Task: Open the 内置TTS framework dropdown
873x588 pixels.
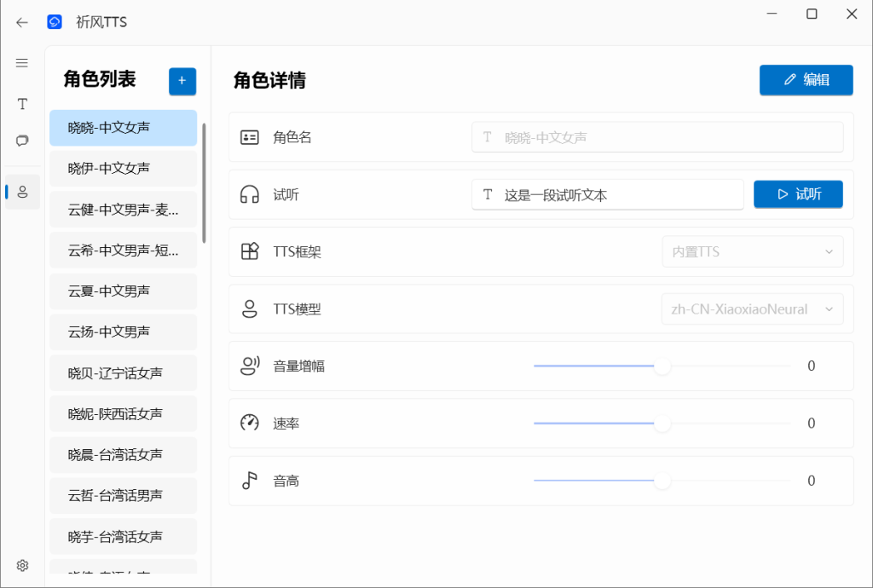Action: (752, 251)
